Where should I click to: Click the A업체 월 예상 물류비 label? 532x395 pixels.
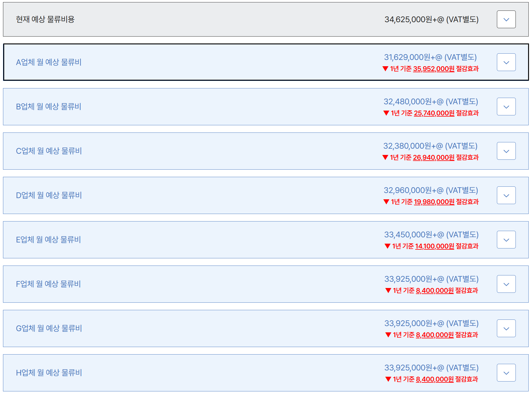click(49, 62)
